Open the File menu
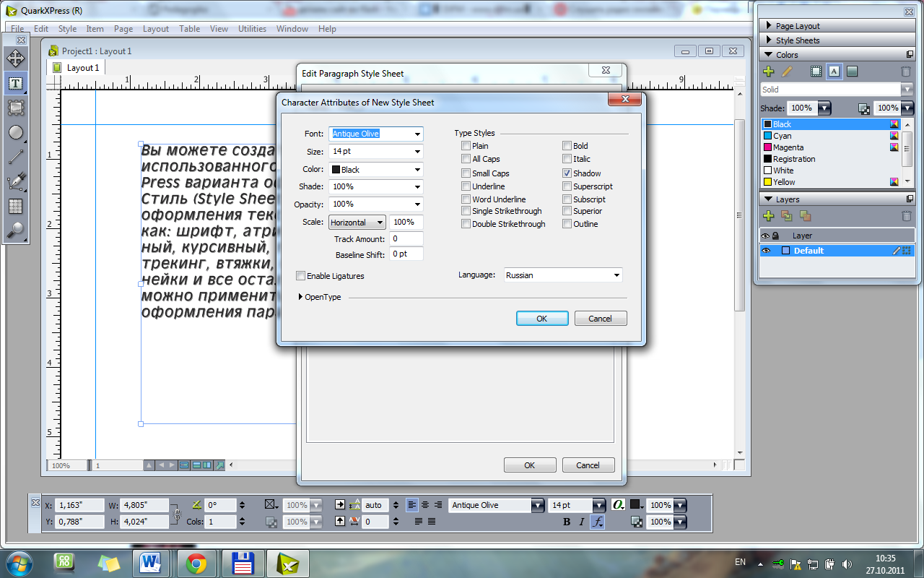 click(17, 29)
